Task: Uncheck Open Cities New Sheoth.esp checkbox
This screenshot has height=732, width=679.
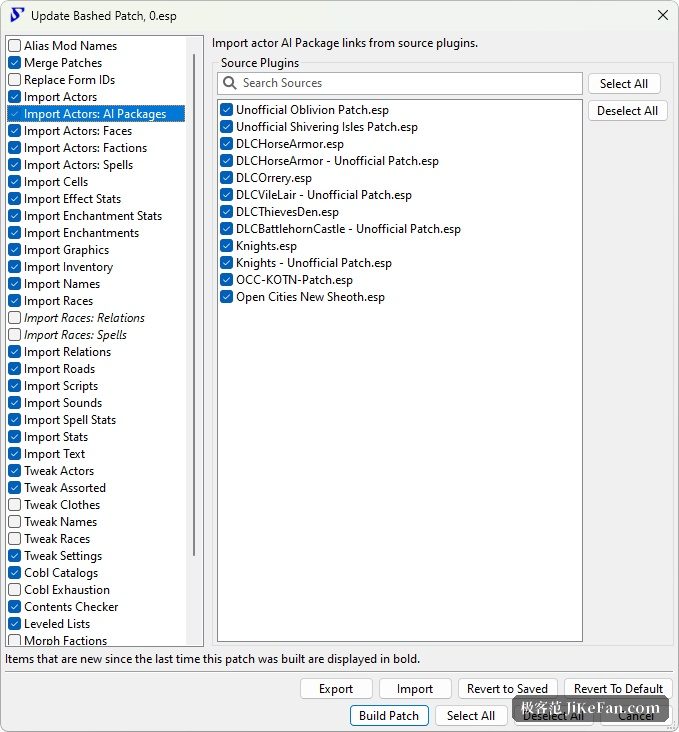Action: tap(226, 297)
